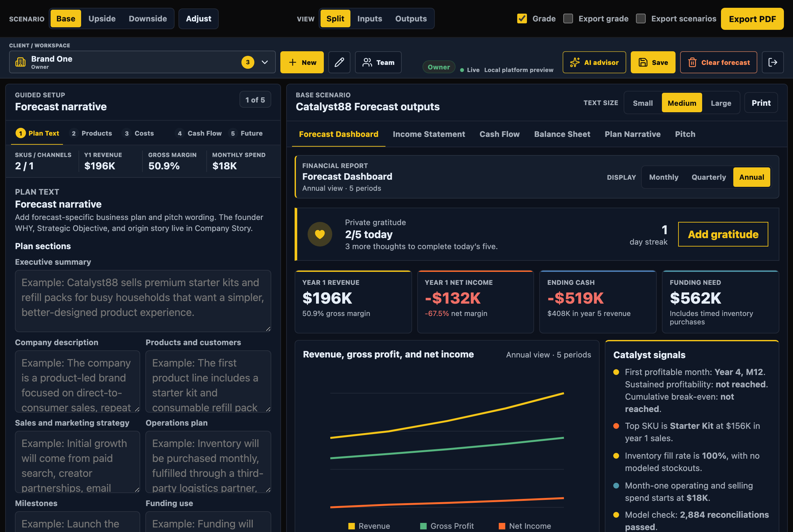Enable the Export scenarios checkbox
793x532 pixels.
pyautogui.click(x=640, y=19)
